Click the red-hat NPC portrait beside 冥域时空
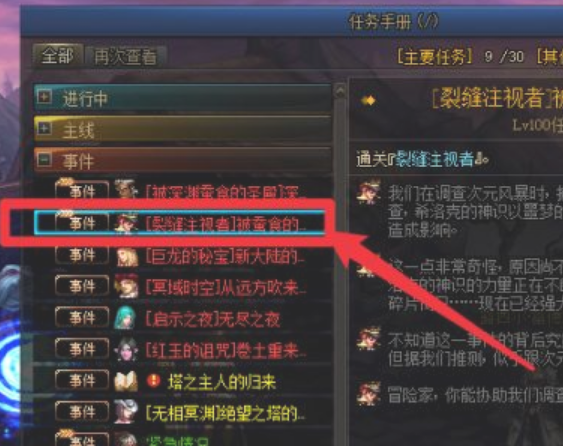The height and width of the screenshot is (446, 563). click(126, 286)
